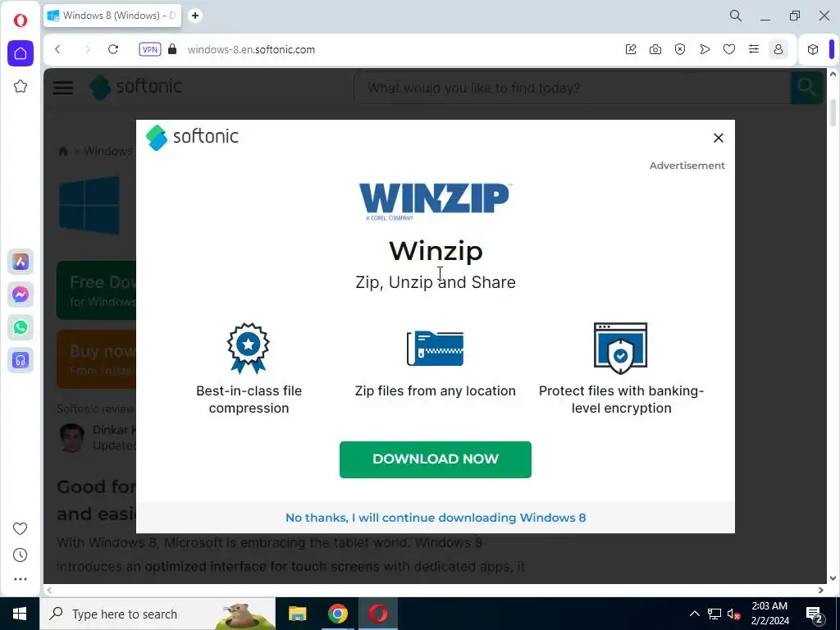Image resolution: width=840 pixels, height=630 pixels.
Task: Go back with the back arrow
Action: point(58,49)
